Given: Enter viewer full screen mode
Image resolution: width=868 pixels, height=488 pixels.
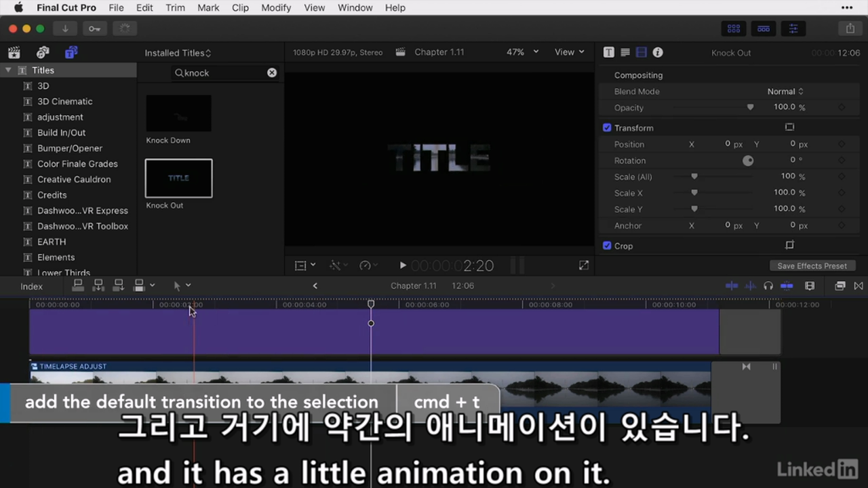Looking at the screenshot, I should [x=584, y=266].
